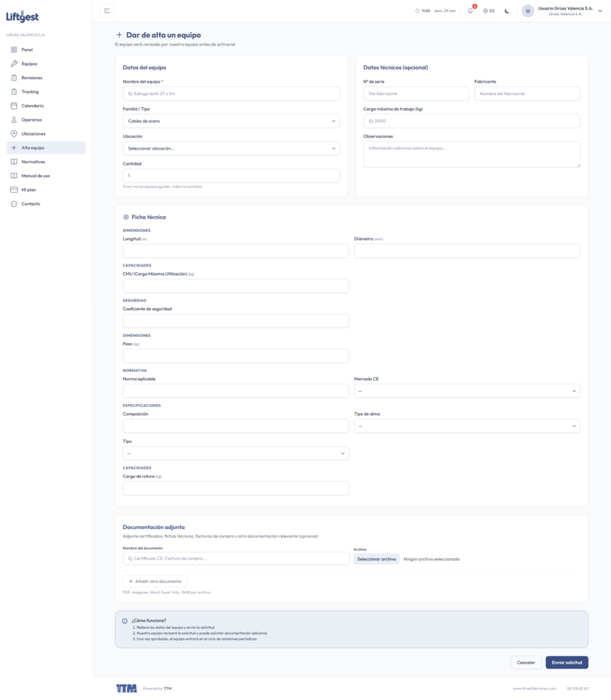Open the Ubicación select dropdown

[231, 148]
